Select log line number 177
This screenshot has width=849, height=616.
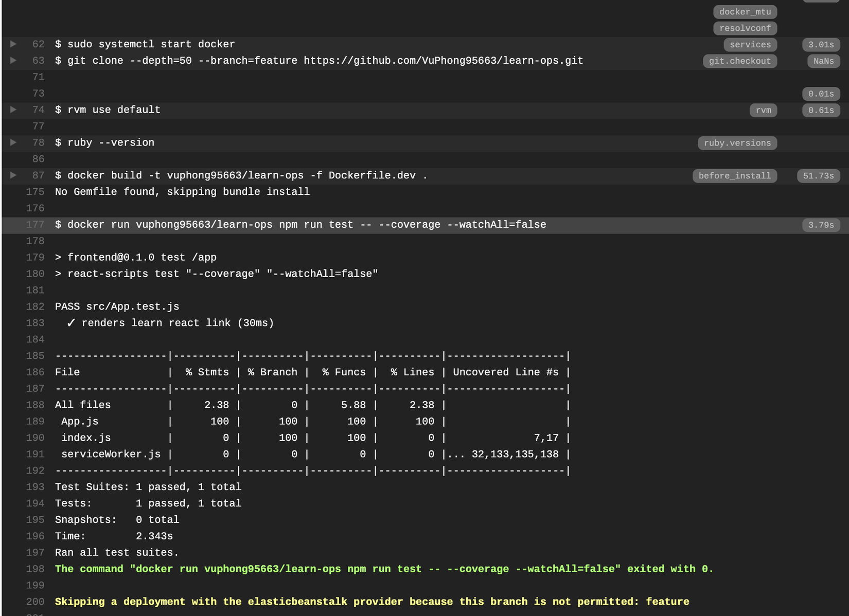click(x=35, y=225)
